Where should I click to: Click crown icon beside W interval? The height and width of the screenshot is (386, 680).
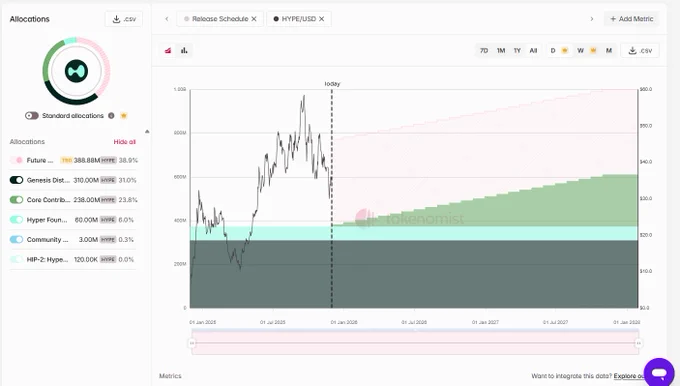click(593, 51)
